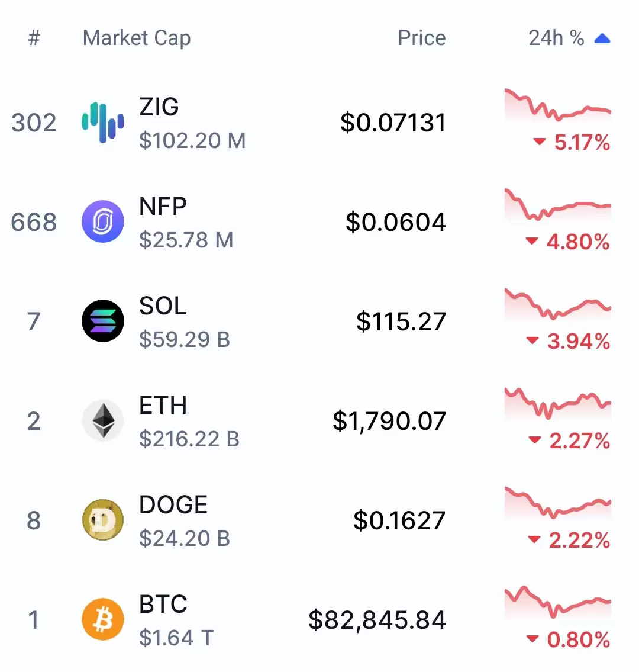Open the Bitcoin BTC orange icon
Viewport: 639px width, 672px height.
(103, 619)
